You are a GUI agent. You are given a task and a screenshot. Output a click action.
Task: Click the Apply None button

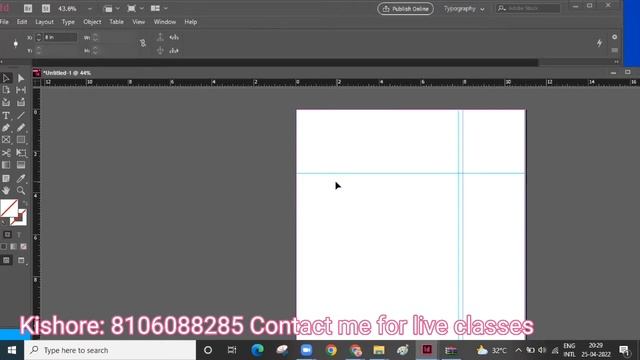coord(23,247)
